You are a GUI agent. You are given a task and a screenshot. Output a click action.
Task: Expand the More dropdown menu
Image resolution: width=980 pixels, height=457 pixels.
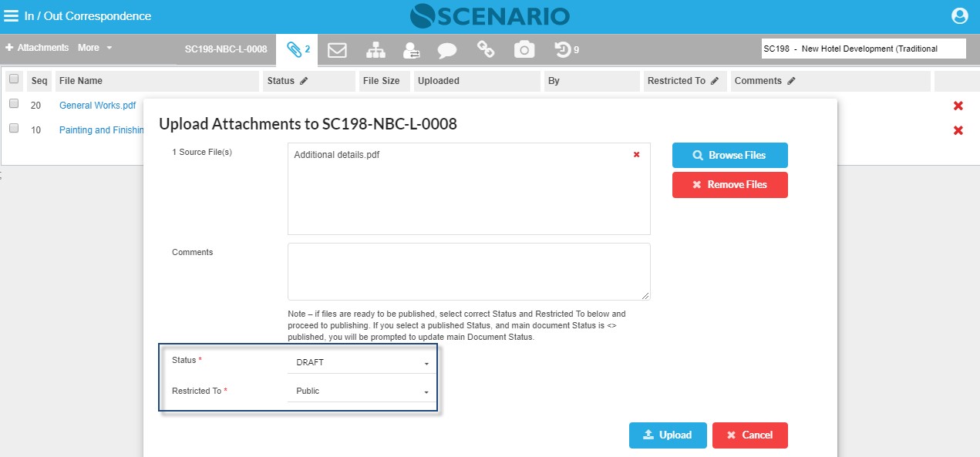point(95,48)
